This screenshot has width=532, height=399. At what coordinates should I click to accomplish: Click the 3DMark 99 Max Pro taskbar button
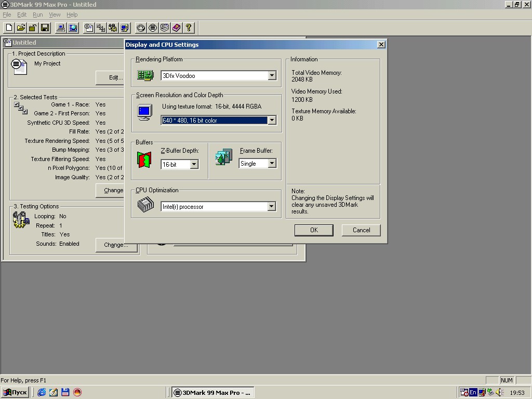(x=212, y=393)
